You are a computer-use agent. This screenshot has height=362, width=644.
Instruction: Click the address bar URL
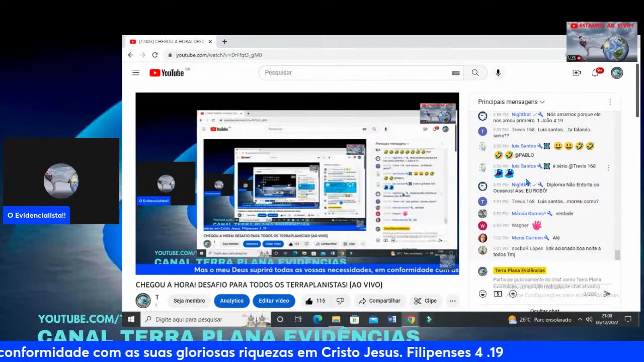(219, 55)
